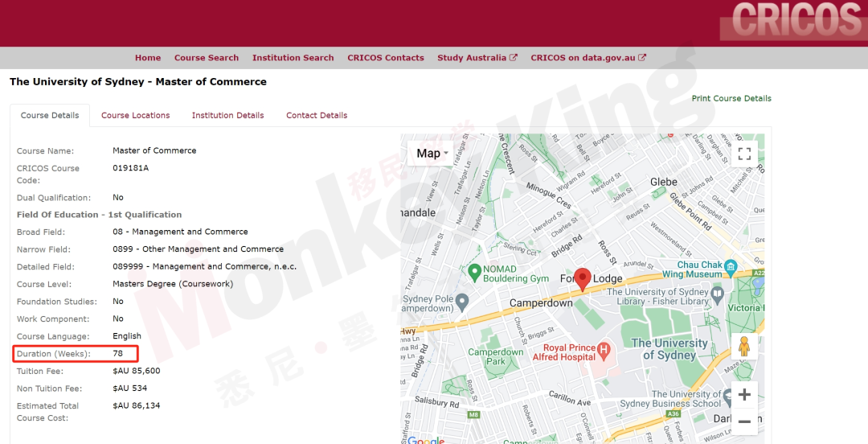
Task: Click the Sydney Pole Camperdown marker
Action: coord(463,301)
